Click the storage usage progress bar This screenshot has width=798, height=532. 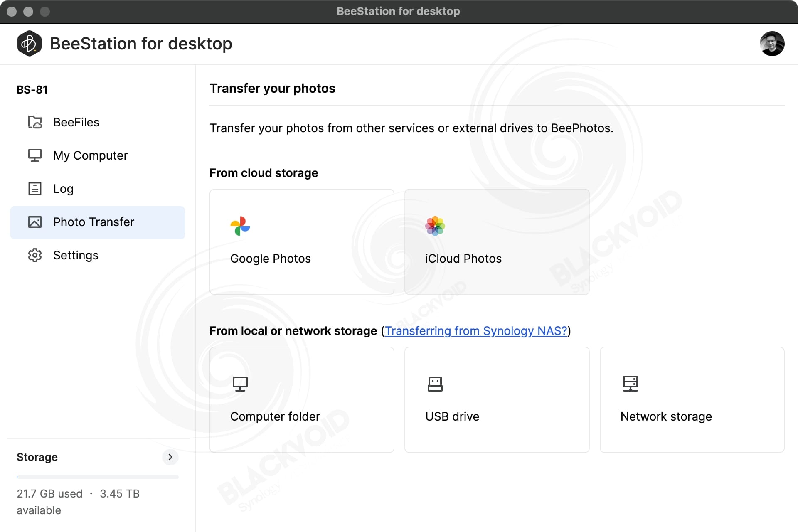pyautogui.click(x=98, y=477)
